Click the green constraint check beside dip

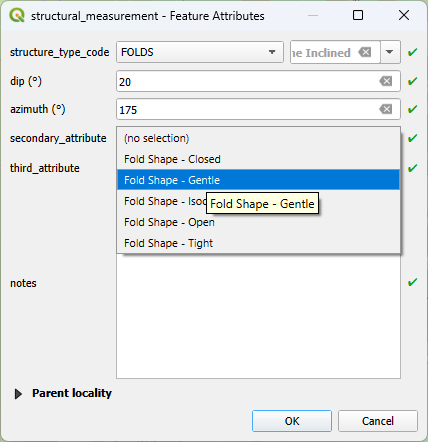(413, 81)
